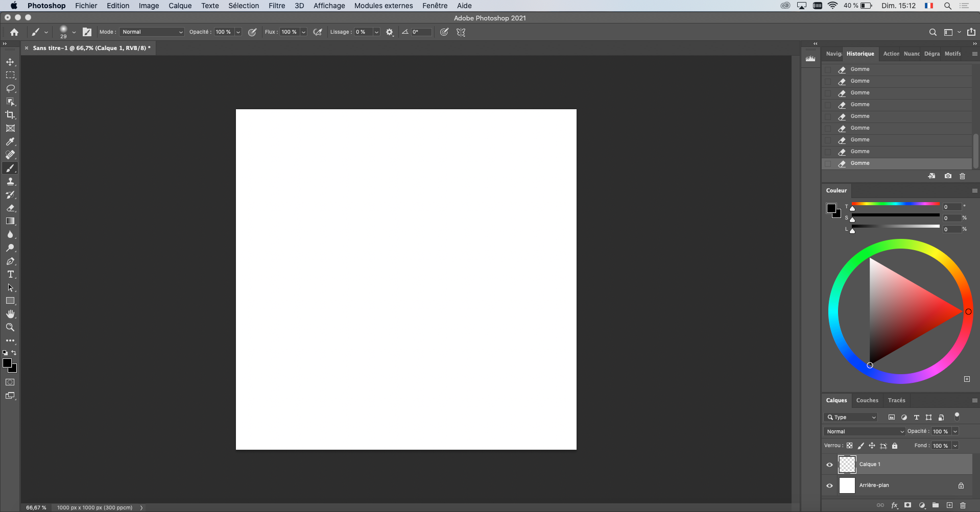Open the Mode dropdown in options bar
The image size is (980, 512).
pyautogui.click(x=152, y=32)
